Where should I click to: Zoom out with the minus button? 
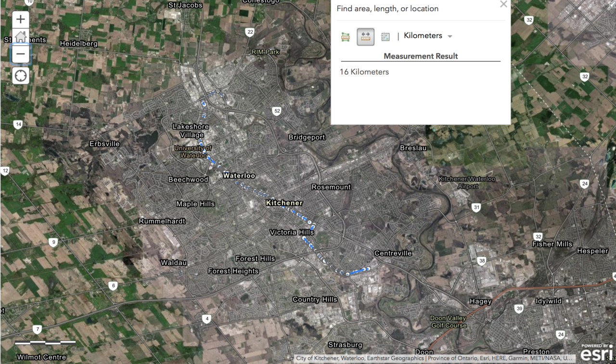[x=21, y=54]
